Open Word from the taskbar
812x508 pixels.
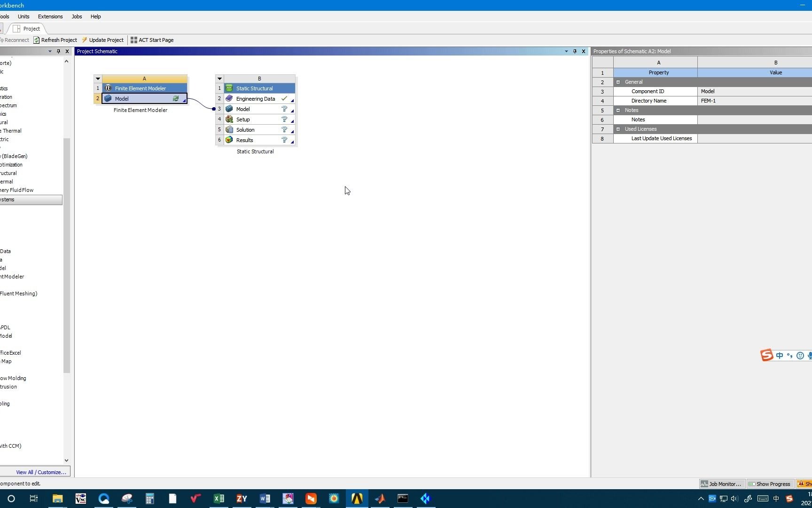point(265,499)
